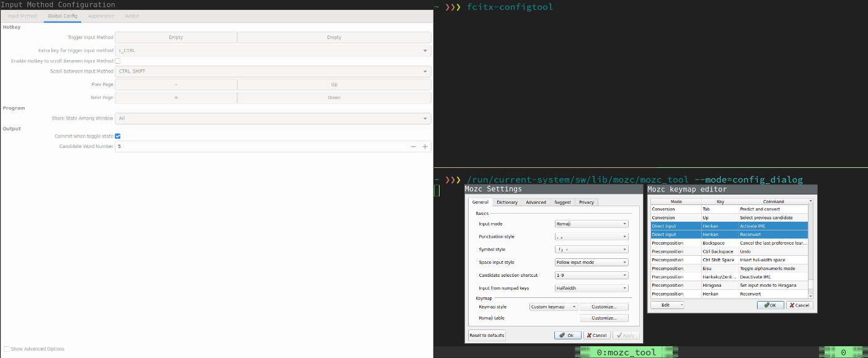Toggle Enable Hotkey to scroll Between Input Method
The height and width of the screenshot is (358, 868).
point(118,61)
